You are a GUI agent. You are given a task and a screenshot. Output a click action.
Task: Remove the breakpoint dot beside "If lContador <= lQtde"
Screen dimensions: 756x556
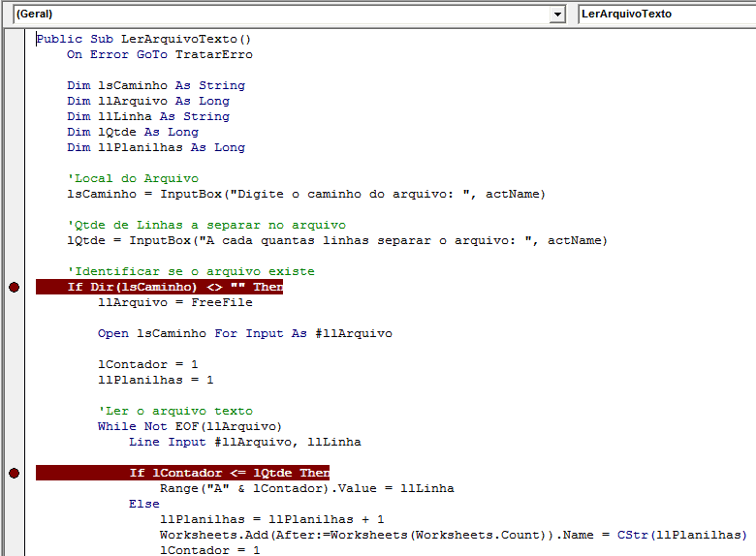(x=14, y=473)
